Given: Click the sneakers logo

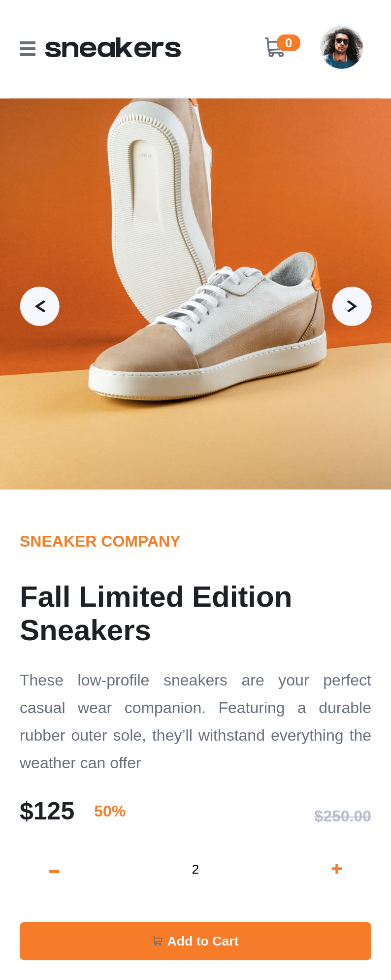Looking at the screenshot, I should (113, 48).
